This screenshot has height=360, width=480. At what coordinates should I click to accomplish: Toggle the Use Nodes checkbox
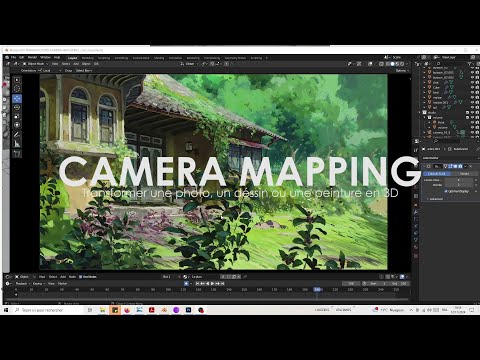click(80, 277)
